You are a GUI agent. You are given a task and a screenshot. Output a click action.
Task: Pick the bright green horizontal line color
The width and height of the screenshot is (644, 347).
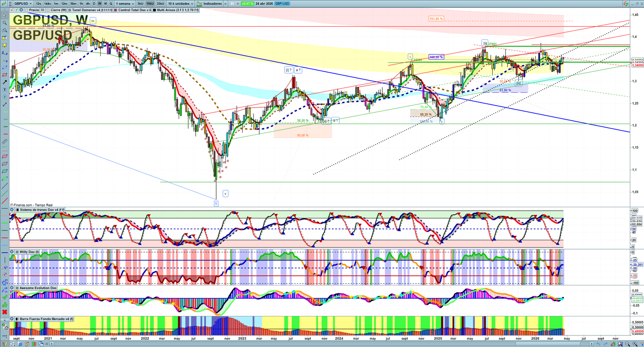[4, 223]
